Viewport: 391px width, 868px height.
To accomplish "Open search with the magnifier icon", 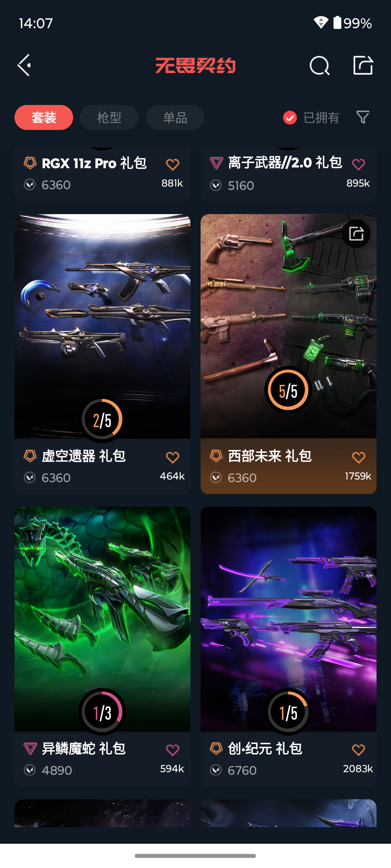I will (x=320, y=66).
